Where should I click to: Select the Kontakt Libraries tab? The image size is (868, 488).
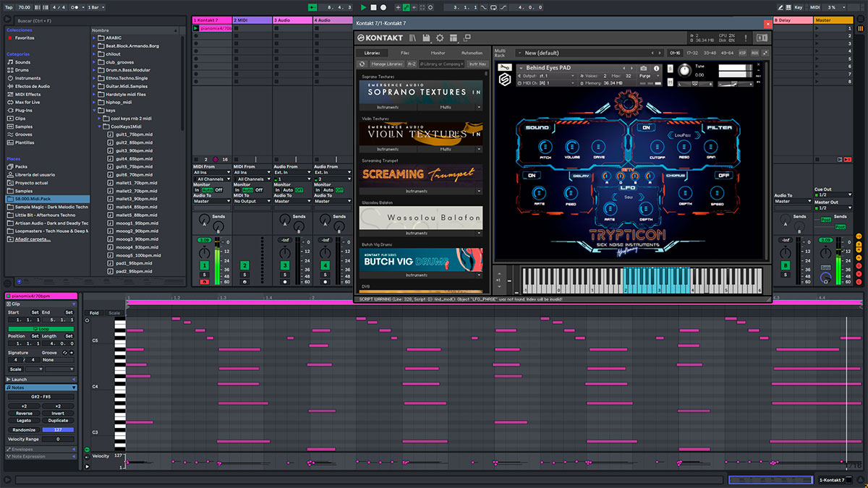coord(372,53)
